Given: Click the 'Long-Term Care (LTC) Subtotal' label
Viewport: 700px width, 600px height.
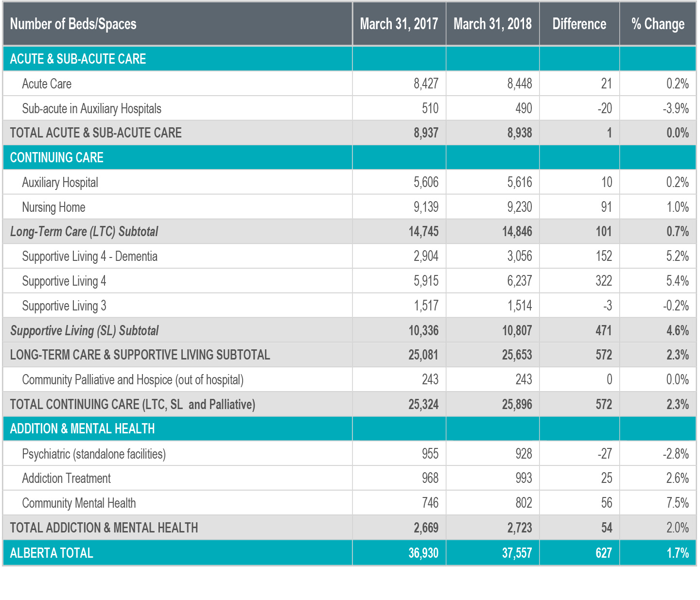Looking at the screenshot, I should pyautogui.click(x=84, y=232).
